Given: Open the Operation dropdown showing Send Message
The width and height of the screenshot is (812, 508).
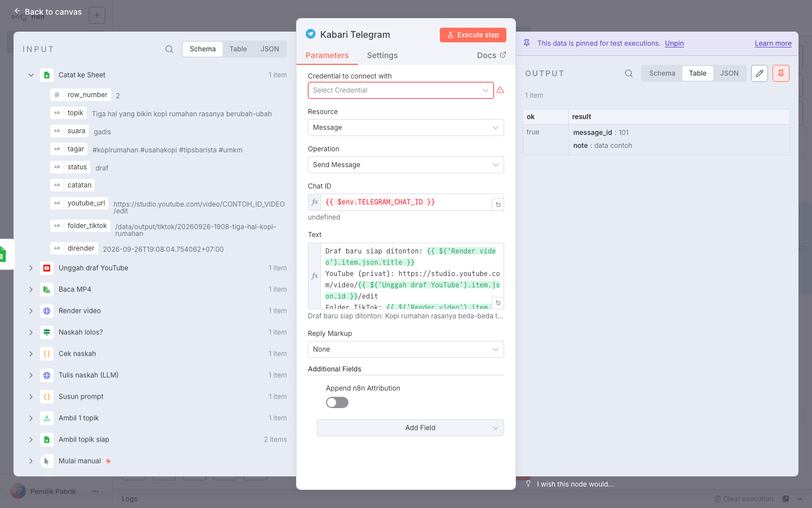Looking at the screenshot, I should (x=406, y=165).
